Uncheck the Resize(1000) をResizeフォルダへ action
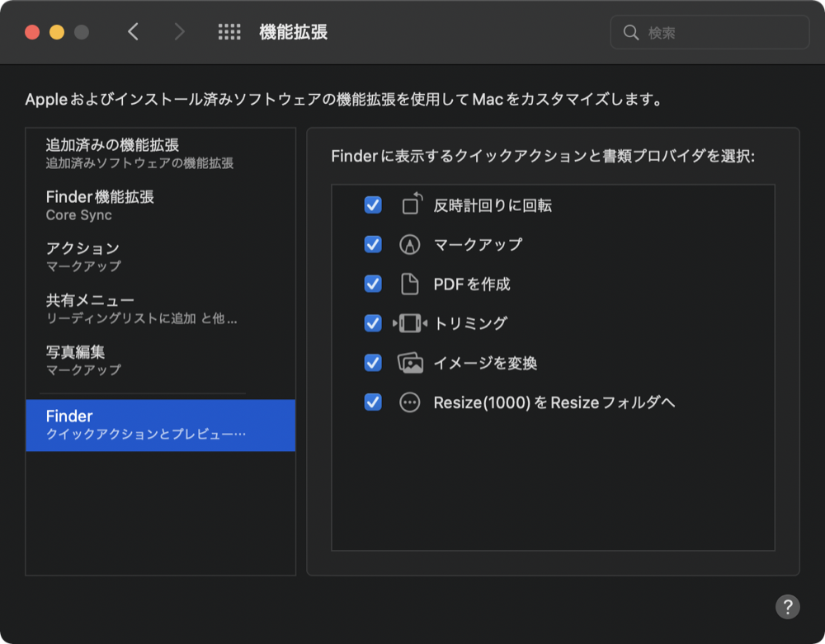This screenshot has width=825, height=644. coord(373,403)
